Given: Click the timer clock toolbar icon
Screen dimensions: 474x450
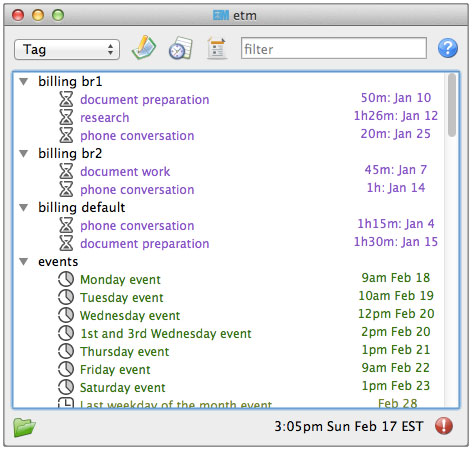Looking at the screenshot, I should (180, 48).
